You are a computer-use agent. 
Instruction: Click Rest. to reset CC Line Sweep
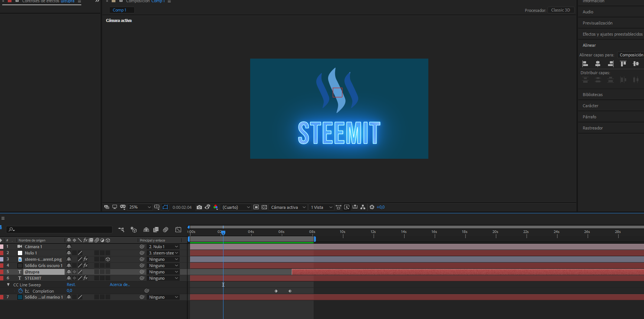pos(71,285)
